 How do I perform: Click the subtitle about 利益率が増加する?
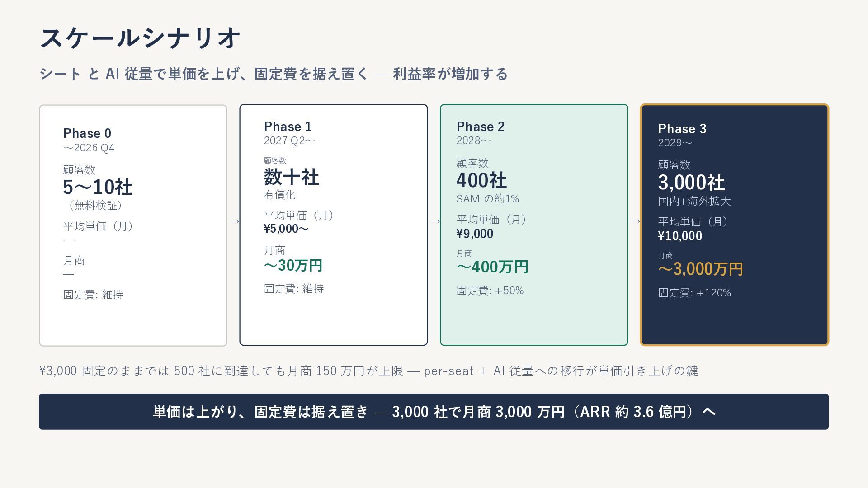coord(274,74)
